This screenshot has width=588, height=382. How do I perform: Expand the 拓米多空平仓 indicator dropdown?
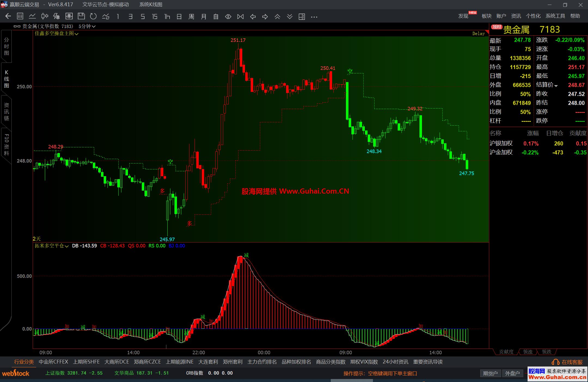(x=52, y=246)
